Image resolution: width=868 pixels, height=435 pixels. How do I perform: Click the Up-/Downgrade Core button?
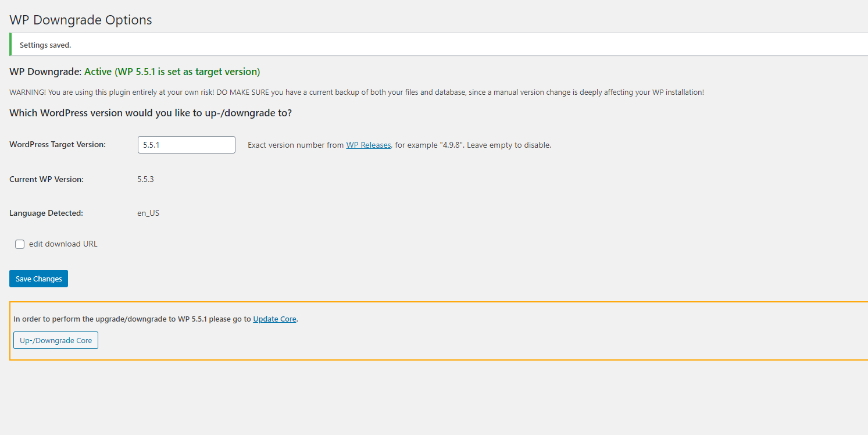pos(56,340)
